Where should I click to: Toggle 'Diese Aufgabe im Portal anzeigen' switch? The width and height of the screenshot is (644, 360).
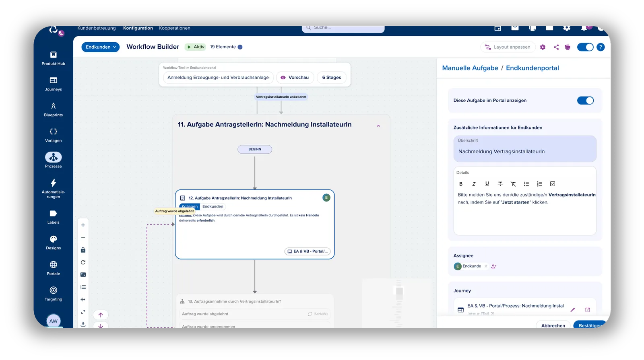(x=585, y=101)
